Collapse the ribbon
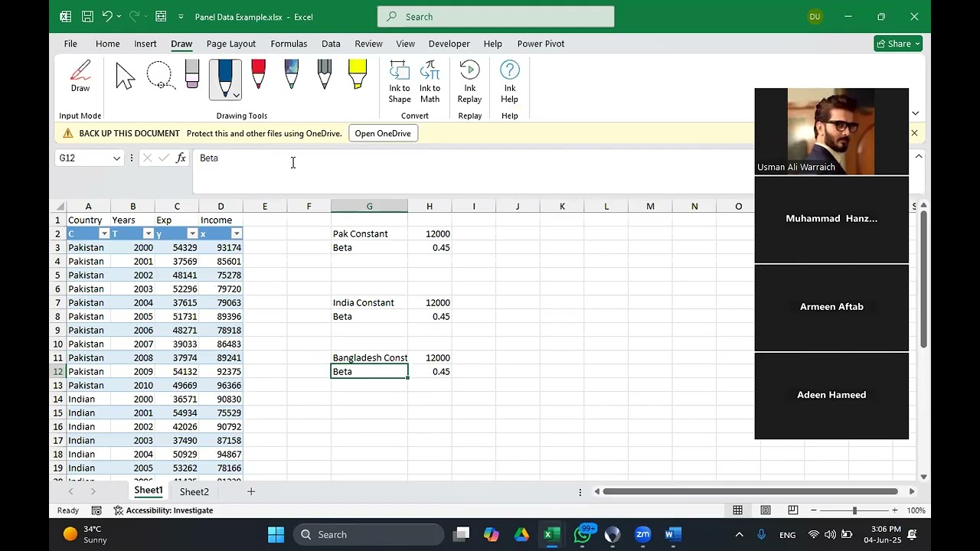Viewport: 980px width, 551px height. coord(915,113)
